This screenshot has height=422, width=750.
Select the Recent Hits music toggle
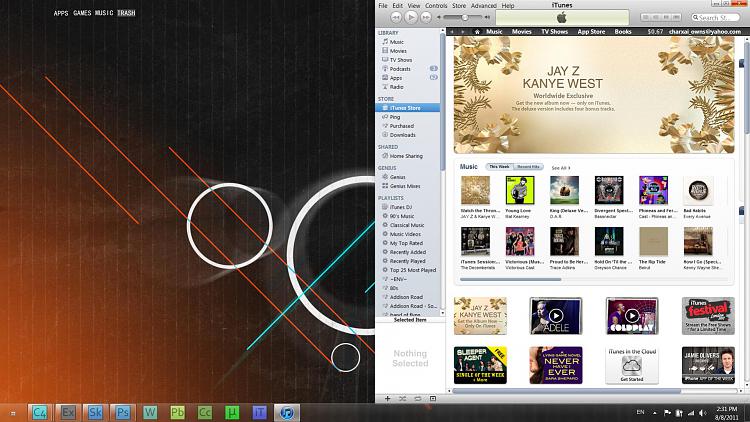click(x=528, y=167)
